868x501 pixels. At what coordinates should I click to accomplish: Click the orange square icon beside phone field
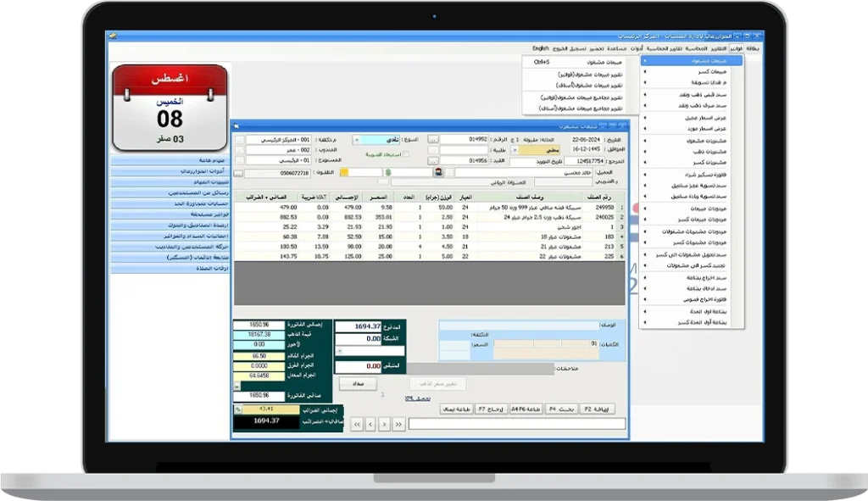343,172
